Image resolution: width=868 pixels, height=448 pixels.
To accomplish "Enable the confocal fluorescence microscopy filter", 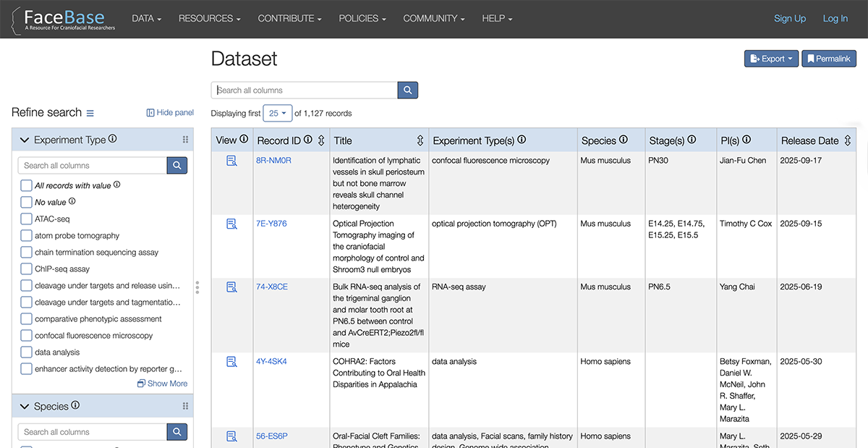I will click(25, 335).
